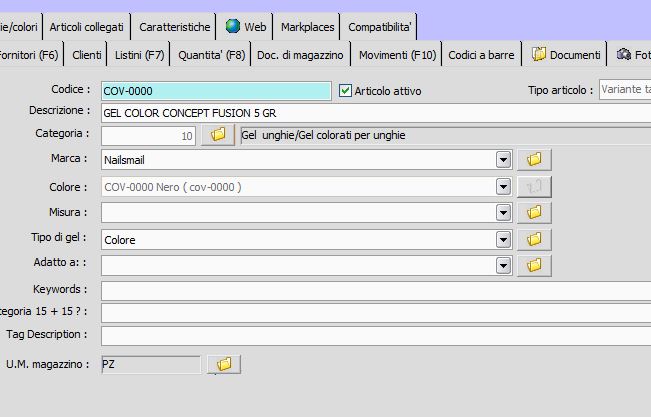Switch to the Articoli collegati tab
The image size is (651, 417).
tap(86, 27)
